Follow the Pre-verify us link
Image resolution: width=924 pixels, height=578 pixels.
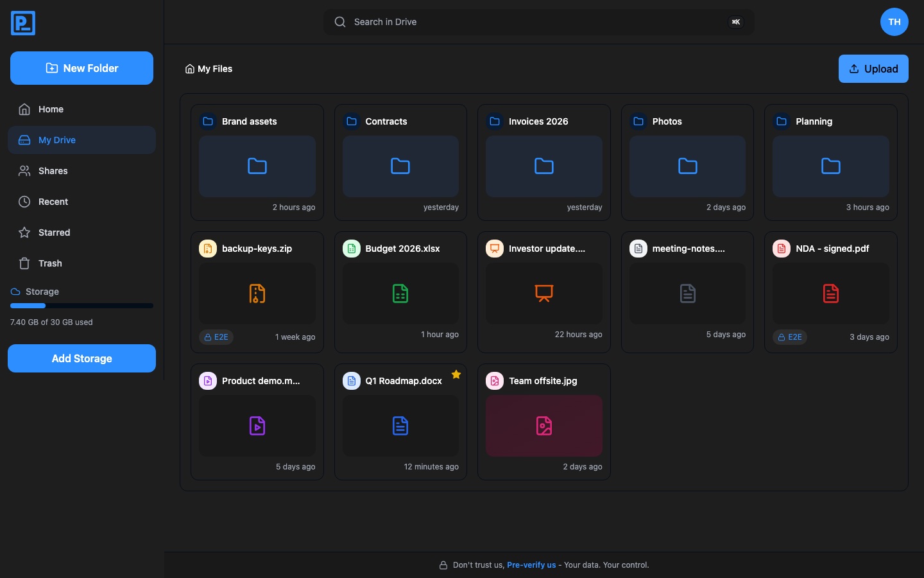click(x=531, y=565)
